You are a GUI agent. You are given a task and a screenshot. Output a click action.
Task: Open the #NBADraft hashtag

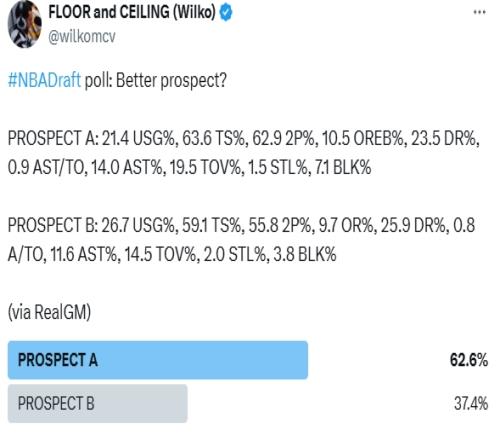(44, 80)
